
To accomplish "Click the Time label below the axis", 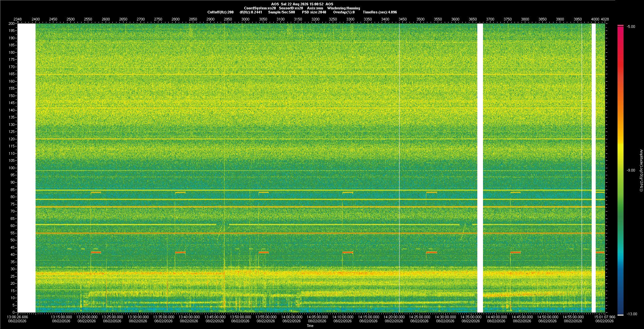I will (x=310, y=326).
